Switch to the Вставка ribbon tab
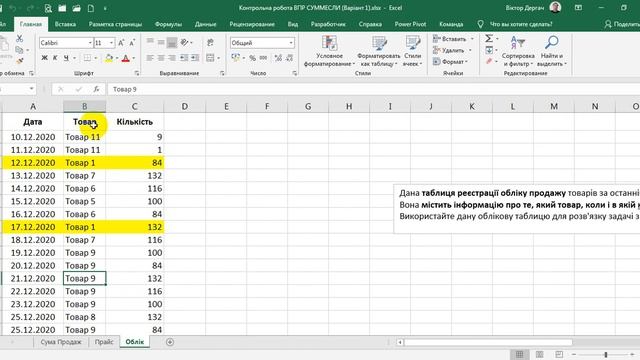This screenshot has width=640, height=360. (65, 24)
